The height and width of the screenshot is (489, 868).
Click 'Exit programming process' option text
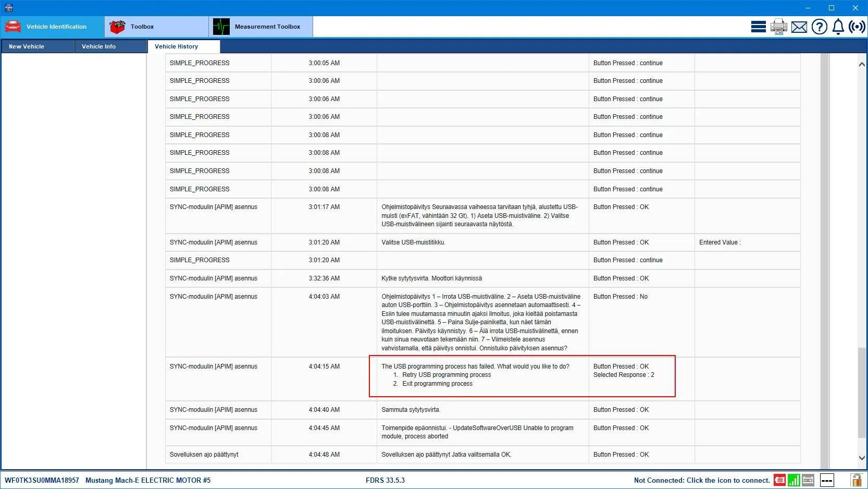pos(437,384)
